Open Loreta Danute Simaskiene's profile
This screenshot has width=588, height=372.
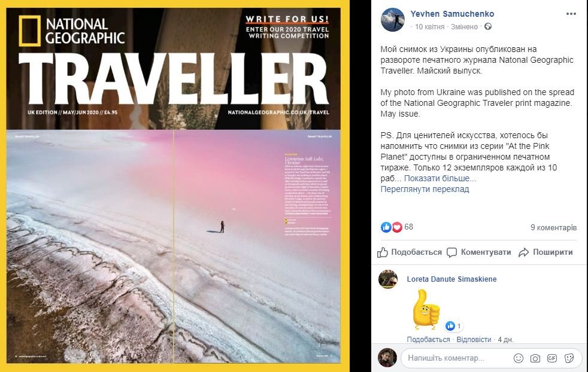pyautogui.click(x=451, y=279)
